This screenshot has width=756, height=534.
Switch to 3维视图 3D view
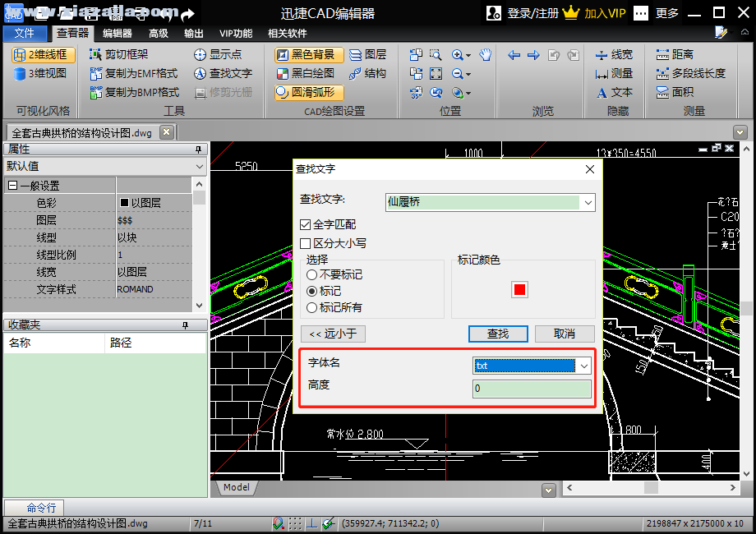tap(41, 74)
